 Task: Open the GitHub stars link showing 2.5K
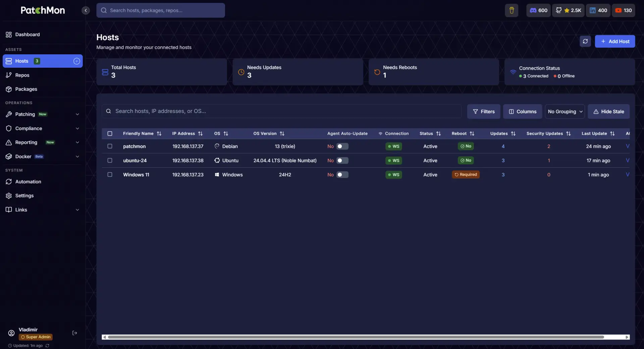coord(568,10)
